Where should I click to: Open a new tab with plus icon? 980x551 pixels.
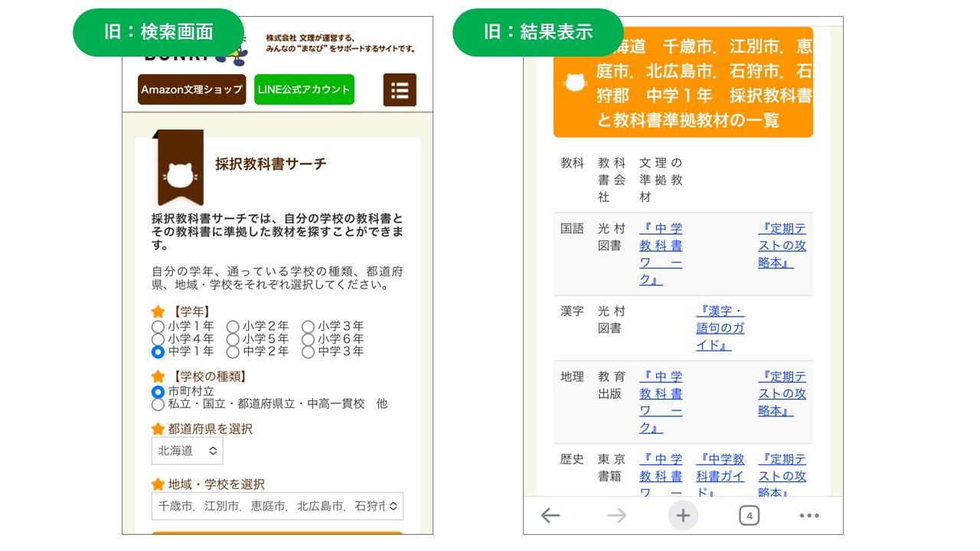pos(683,516)
